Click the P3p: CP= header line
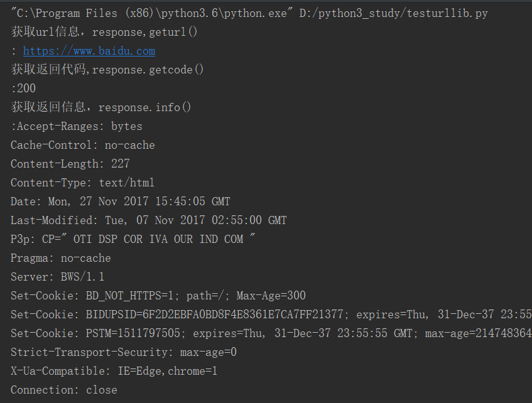This screenshot has height=403, width=532. tap(133, 239)
